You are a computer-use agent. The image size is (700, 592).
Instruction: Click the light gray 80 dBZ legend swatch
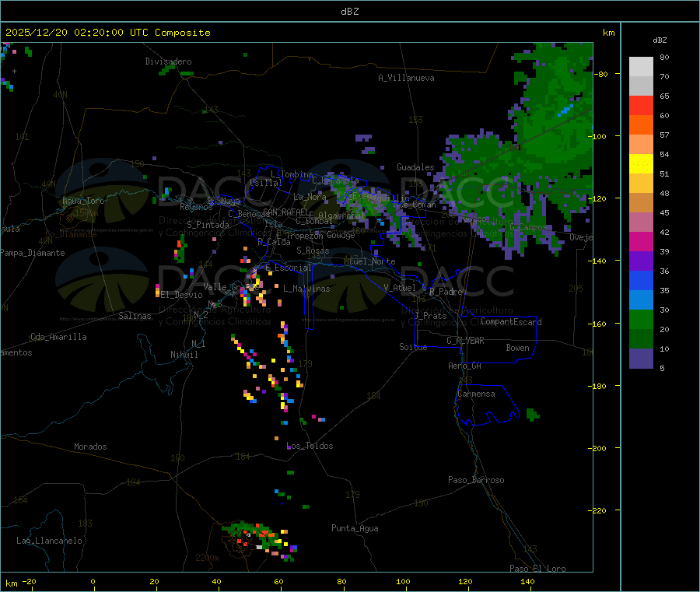tap(641, 67)
